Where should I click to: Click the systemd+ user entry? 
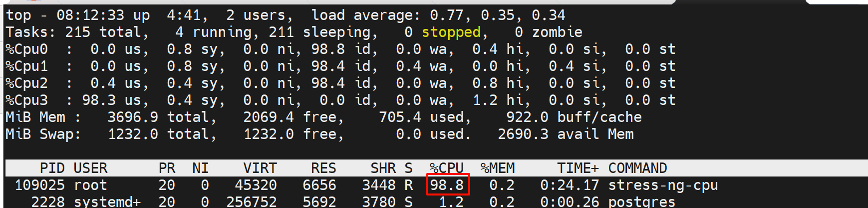[x=107, y=201]
